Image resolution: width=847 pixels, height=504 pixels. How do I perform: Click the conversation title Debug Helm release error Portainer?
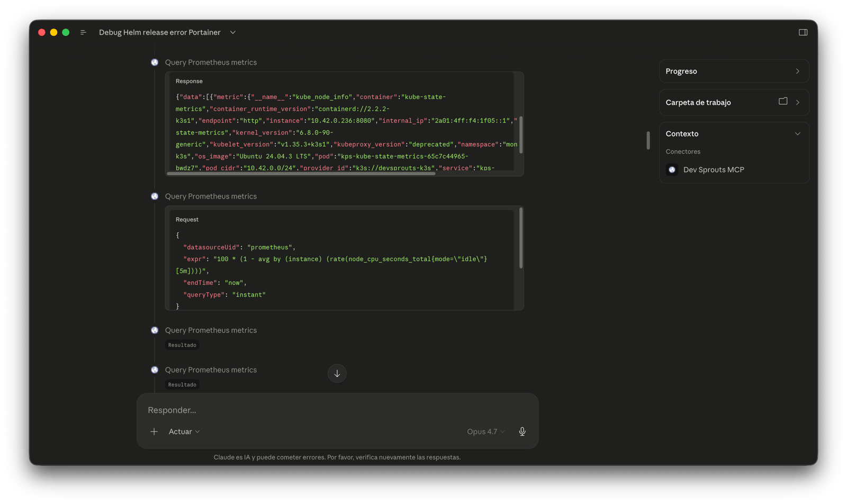pos(159,32)
